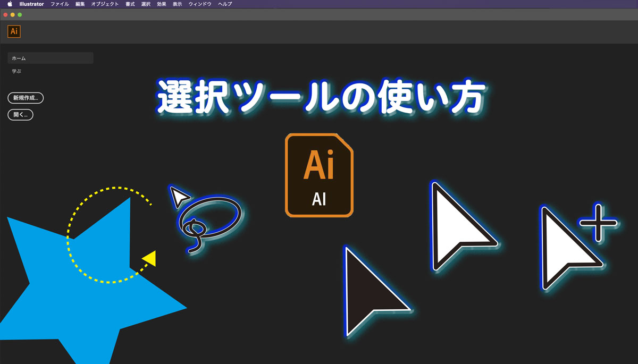Image resolution: width=638 pixels, height=364 pixels.
Task: Click the 開く button
Action: tap(20, 115)
